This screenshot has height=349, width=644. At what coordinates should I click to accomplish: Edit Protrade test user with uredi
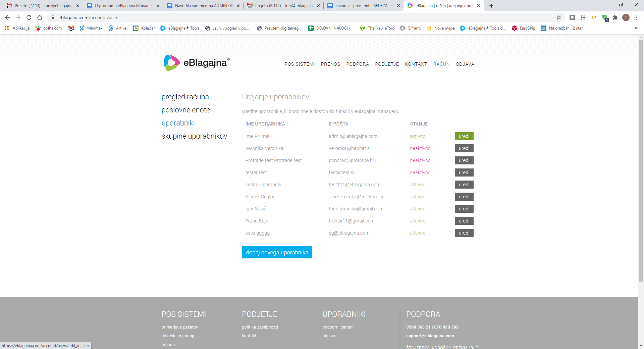[x=464, y=160]
